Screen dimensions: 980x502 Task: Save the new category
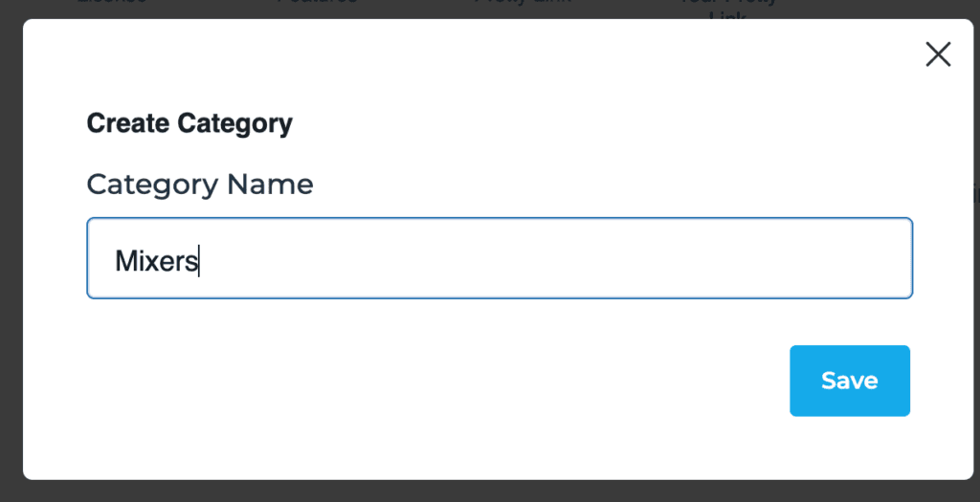(849, 381)
